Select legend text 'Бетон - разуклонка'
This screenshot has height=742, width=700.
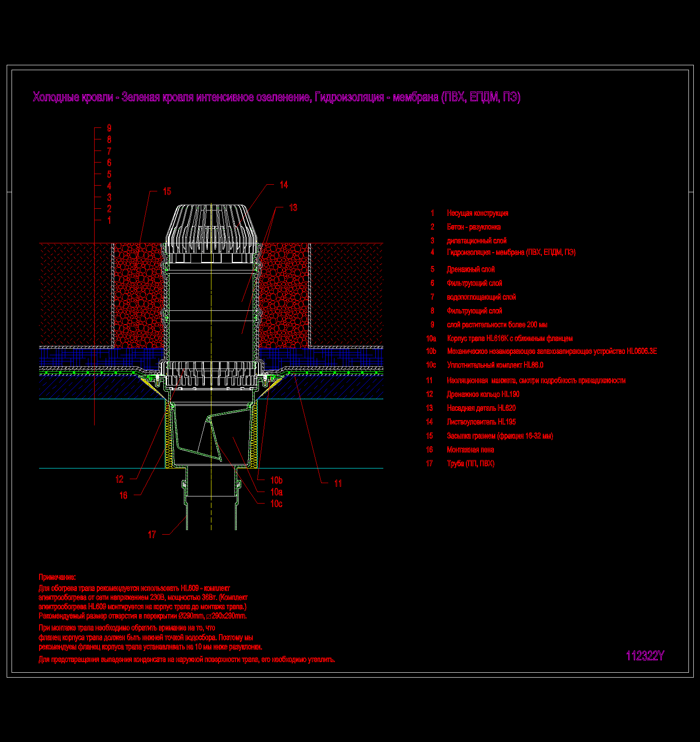click(473, 227)
